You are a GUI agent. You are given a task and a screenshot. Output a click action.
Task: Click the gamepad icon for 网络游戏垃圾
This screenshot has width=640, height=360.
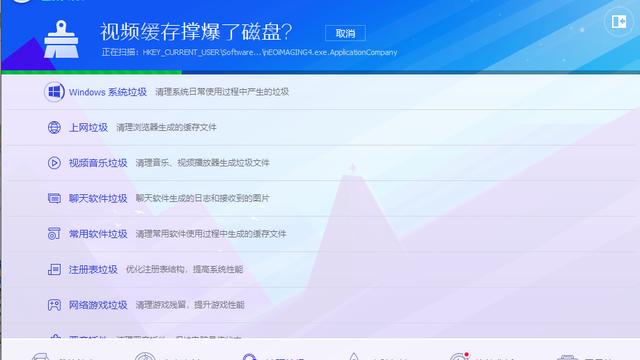point(54,305)
